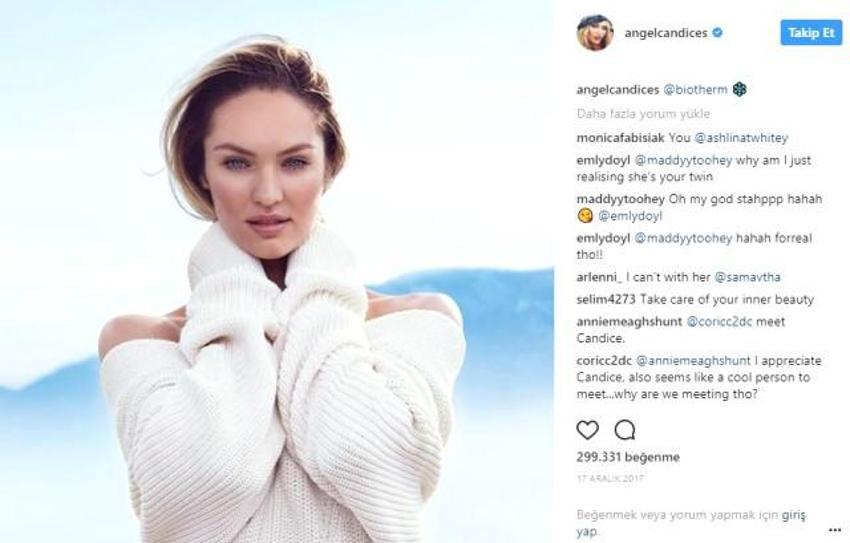Open @ashlinatwhitey mention link
850x543 pixels.
[x=741, y=138]
